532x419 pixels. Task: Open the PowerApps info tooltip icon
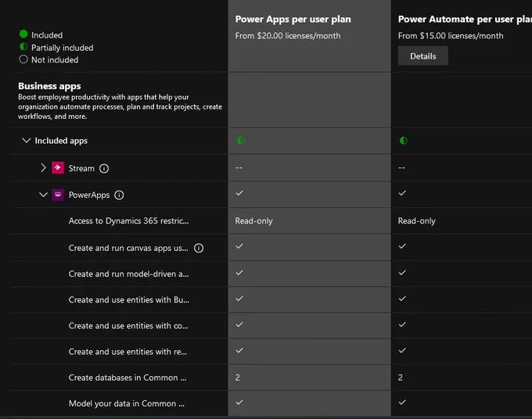119,195
